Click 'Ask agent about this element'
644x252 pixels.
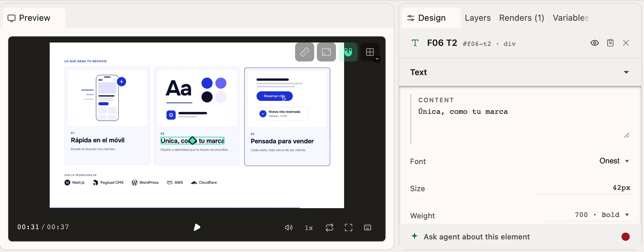click(477, 237)
